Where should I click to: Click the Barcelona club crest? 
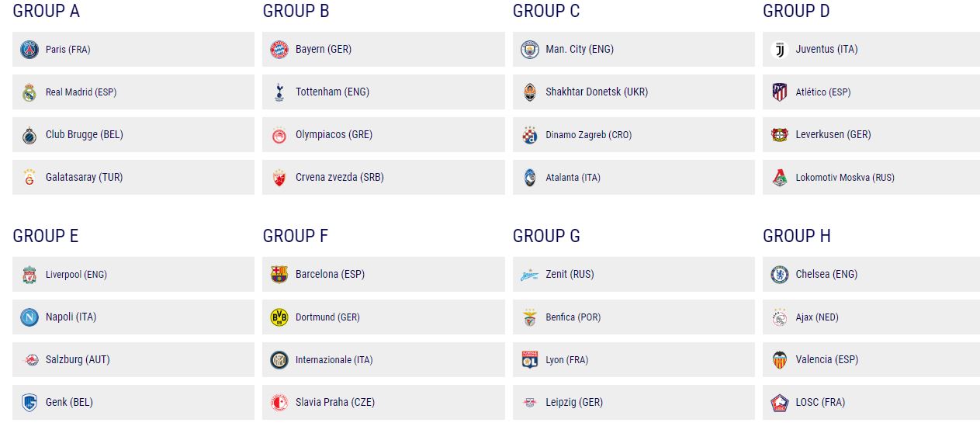(x=279, y=275)
